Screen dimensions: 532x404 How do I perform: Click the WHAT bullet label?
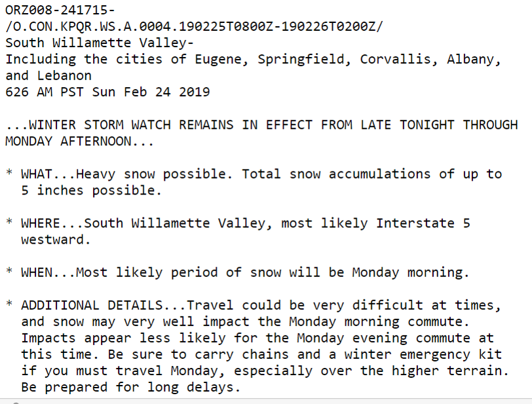pos(36,174)
